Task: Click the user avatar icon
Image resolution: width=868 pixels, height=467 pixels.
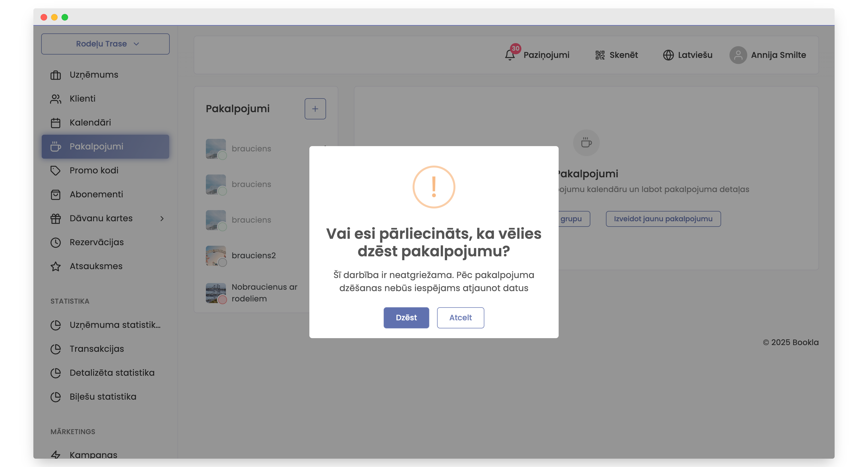Action: pos(738,55)
